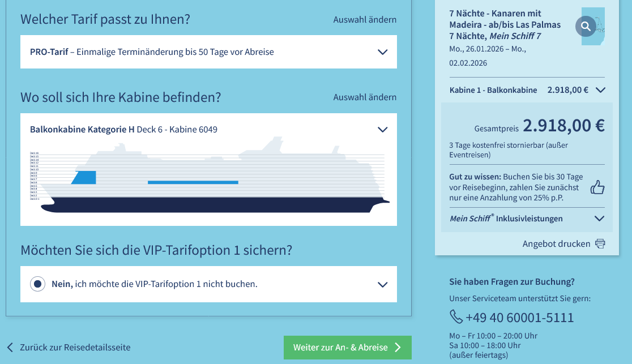Call the +49 40 60001-5111 phone number
The height and width of the screenshot is (364, 632).
[519, 318]
